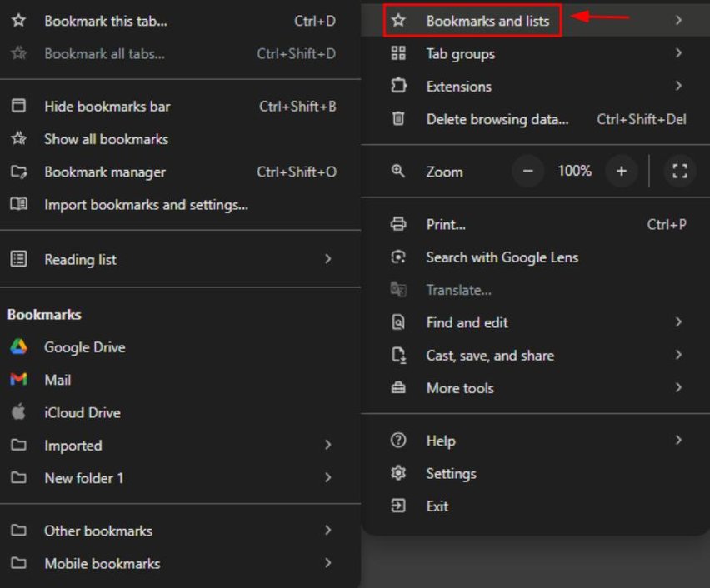This screenshot has width=710, height=588.
Task: Click the Gmail favicon for Mail bookmark
Action: pos(18,379)
